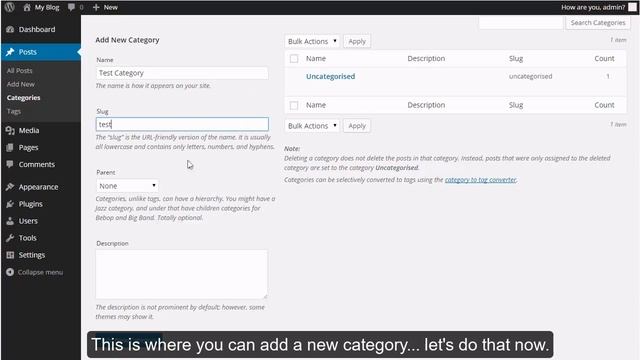
Task: Open the Users menu label
Action: [28, 221]
